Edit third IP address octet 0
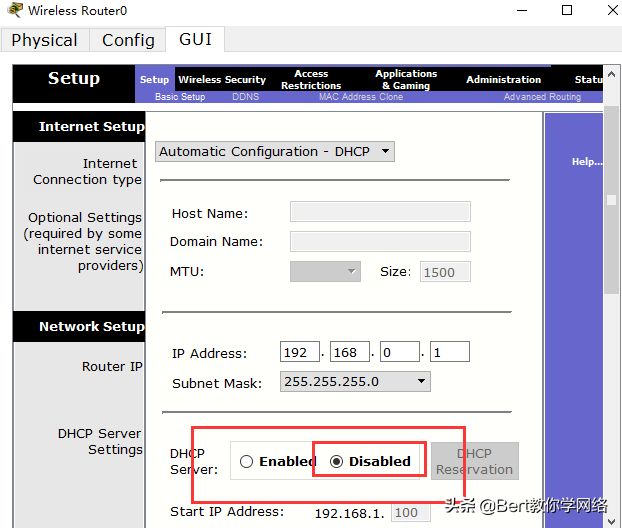 click(x=399, y=351)
